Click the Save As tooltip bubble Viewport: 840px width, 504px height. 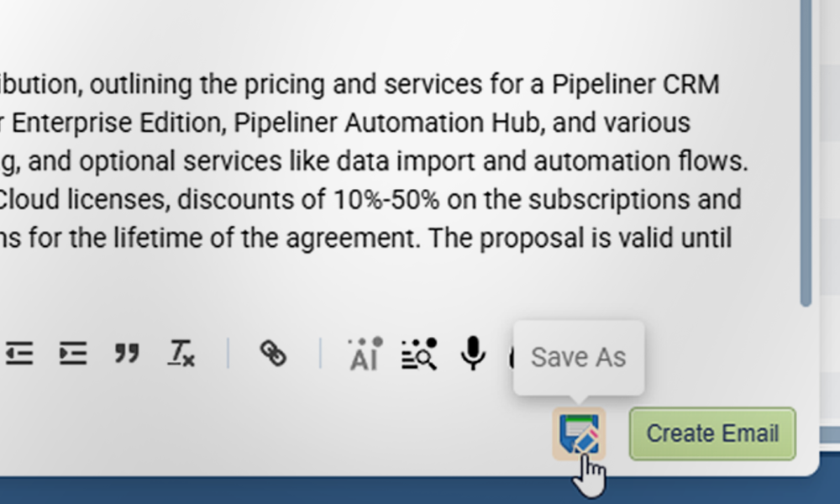579,357
